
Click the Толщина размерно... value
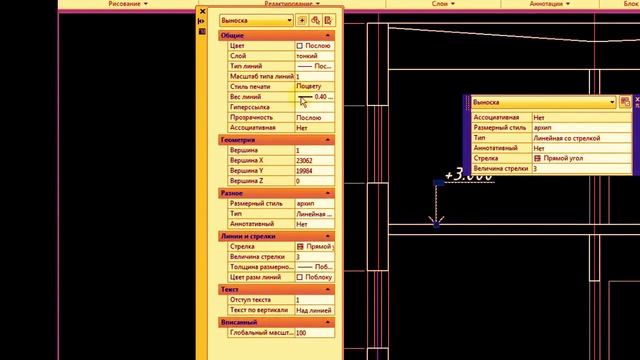pyautogui.click(x=314, y=267)
